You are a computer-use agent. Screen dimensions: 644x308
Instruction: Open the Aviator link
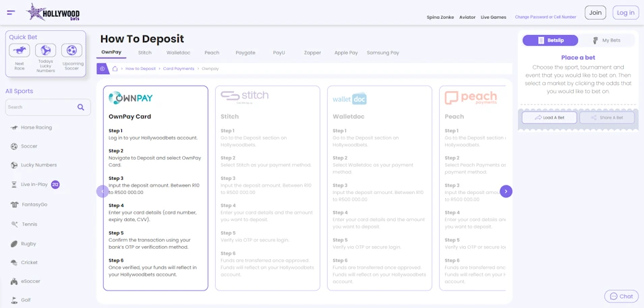click(467, 18)
